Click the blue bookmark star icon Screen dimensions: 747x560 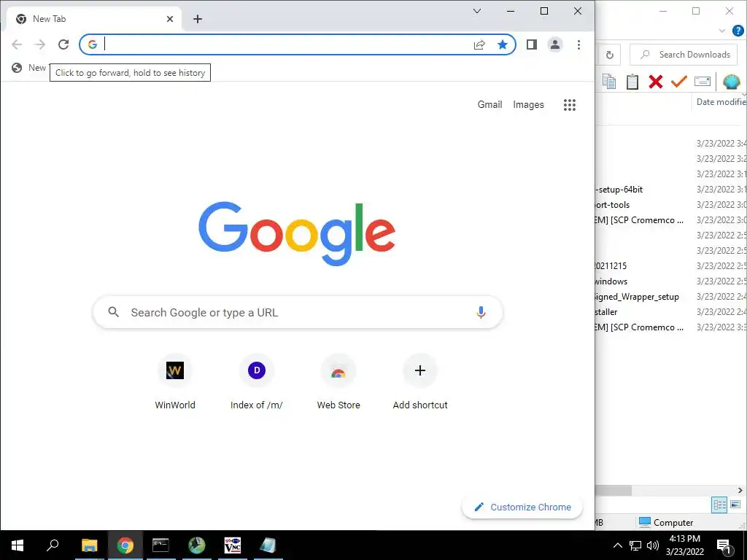coord(502,44)
